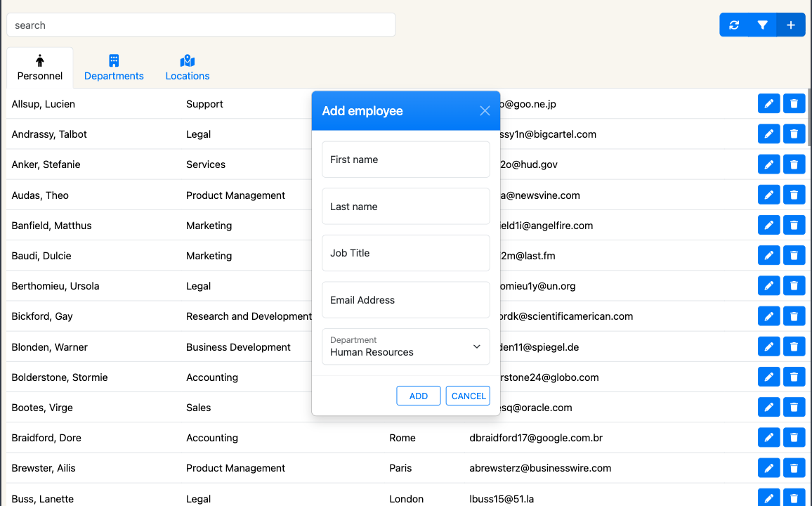
Task: Edit Braidford, Dore with pencil icon
Action: pos(768,438)
